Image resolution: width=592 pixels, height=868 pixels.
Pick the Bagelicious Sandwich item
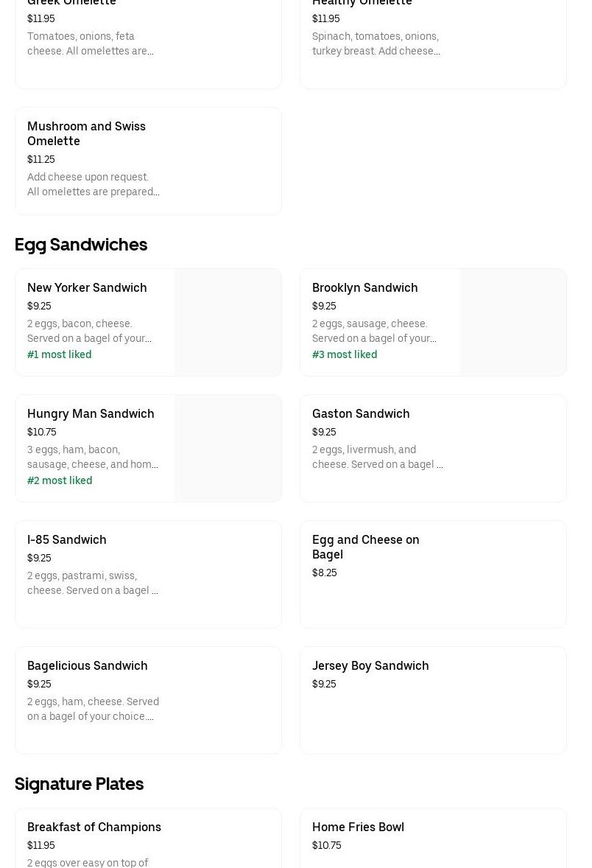click(88, 666)
